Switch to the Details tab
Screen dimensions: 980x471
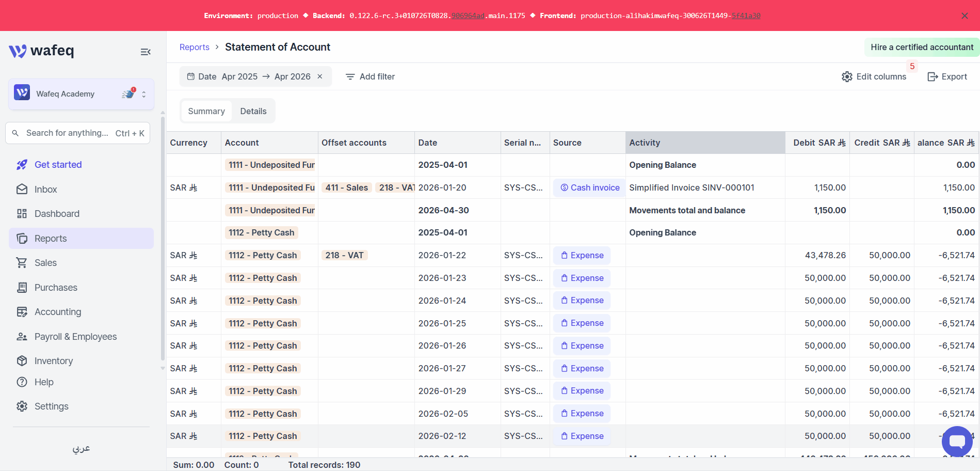253,111
